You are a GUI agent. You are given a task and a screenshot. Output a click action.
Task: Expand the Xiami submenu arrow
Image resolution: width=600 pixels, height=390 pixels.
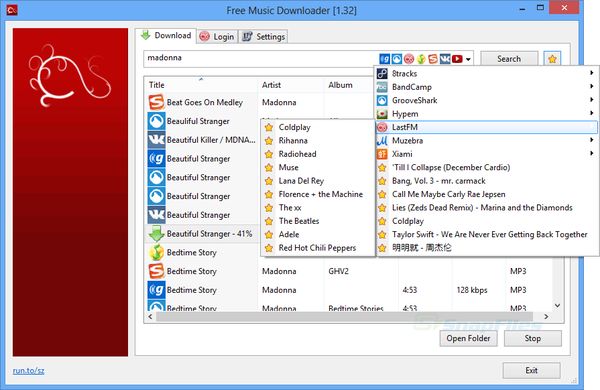click(x=592, y=153)
